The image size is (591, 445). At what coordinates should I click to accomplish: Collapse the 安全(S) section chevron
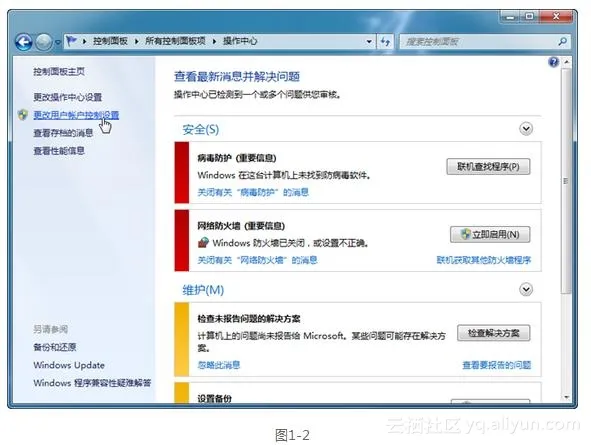(x=526, y=129)
